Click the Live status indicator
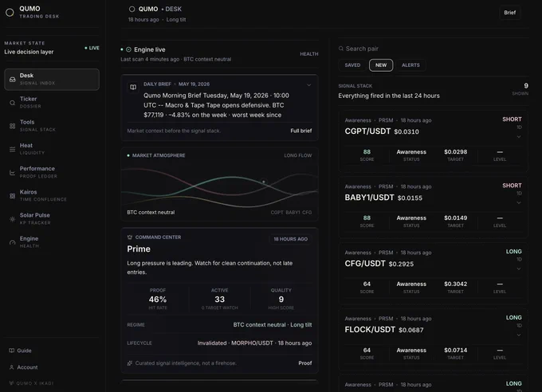The width and height of the screenshot is (542, 392). click(x=92, y=48)
